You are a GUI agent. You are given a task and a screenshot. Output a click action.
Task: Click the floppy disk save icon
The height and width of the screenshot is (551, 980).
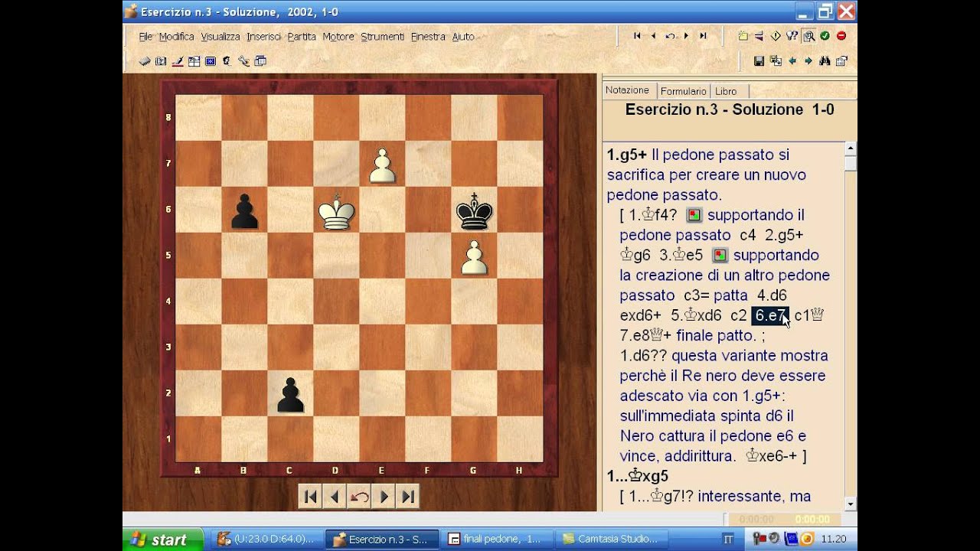click(759, 61)
